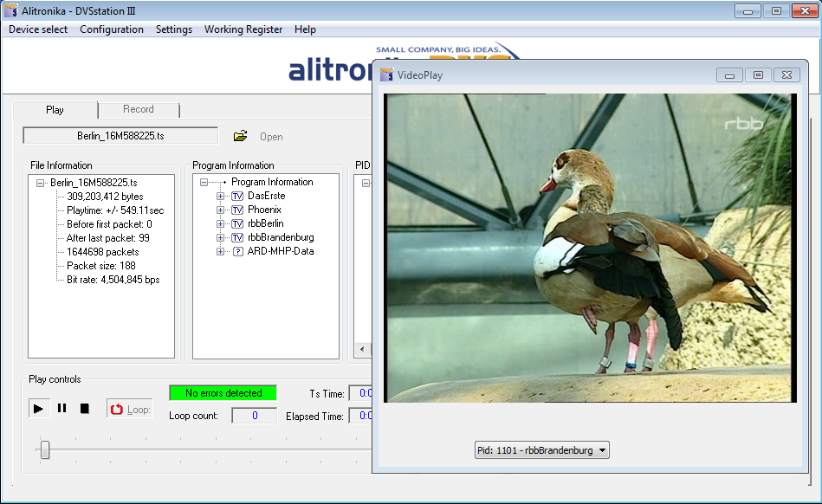
Task: Toggle the Loop button
Action: [130, 409]
